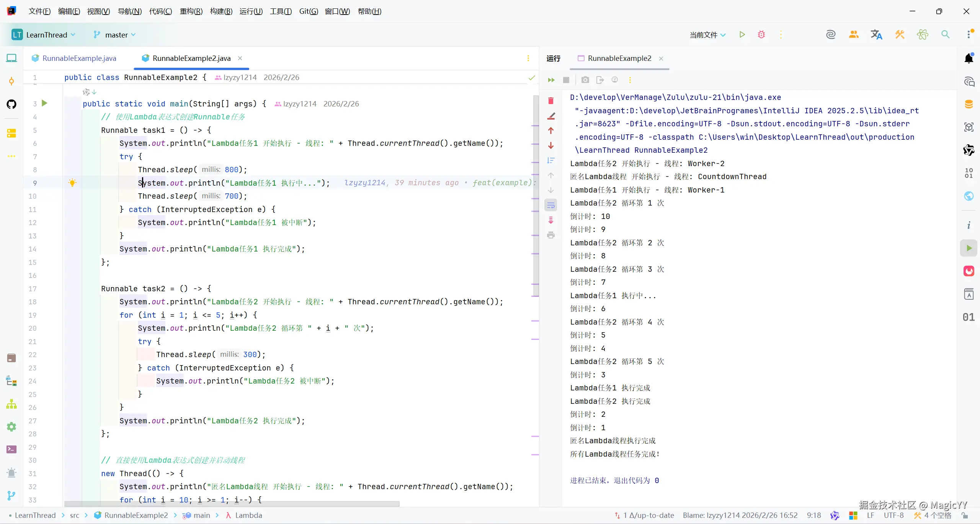Open the GitHub tool window icon
The image size is (980, 524).
(x=11, y=104)
